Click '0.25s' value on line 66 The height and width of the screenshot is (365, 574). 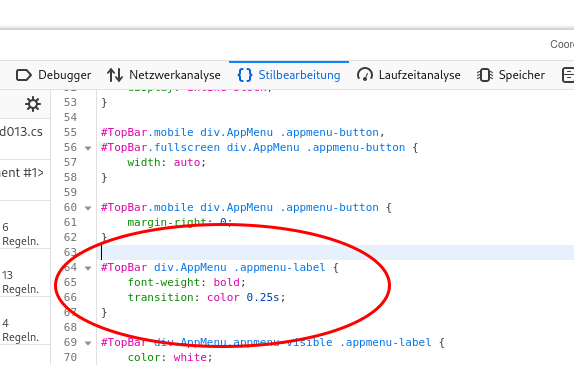click(x=263, y=297)
